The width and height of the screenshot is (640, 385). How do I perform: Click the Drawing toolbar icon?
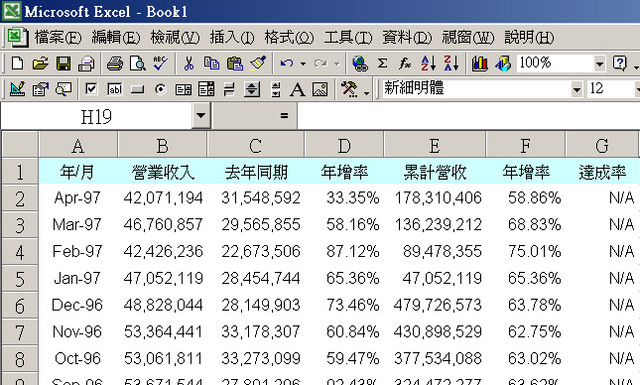pyautogui.click(x=503, y=63)
